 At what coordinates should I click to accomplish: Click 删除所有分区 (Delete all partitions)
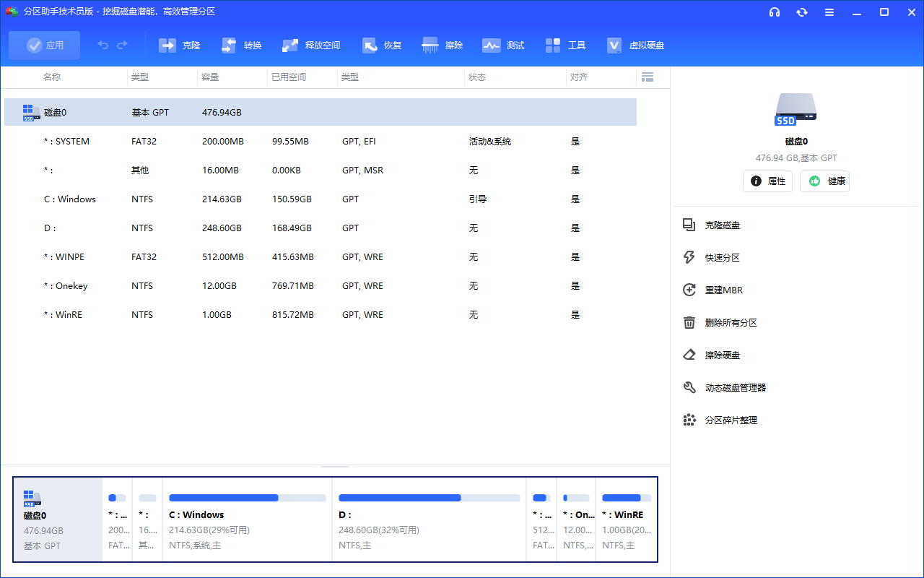click(x=720, y=323)
